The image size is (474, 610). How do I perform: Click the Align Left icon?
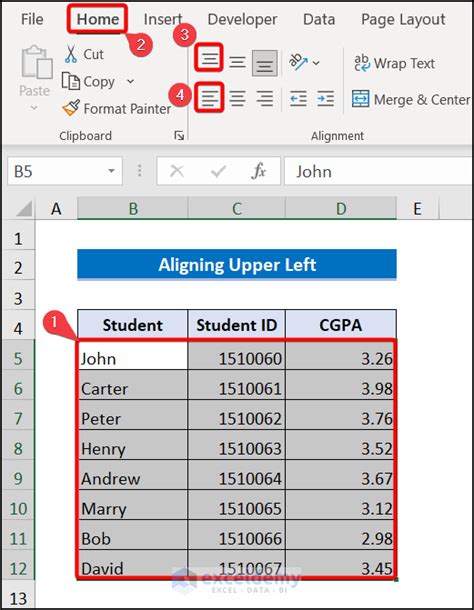coord(209,98)
